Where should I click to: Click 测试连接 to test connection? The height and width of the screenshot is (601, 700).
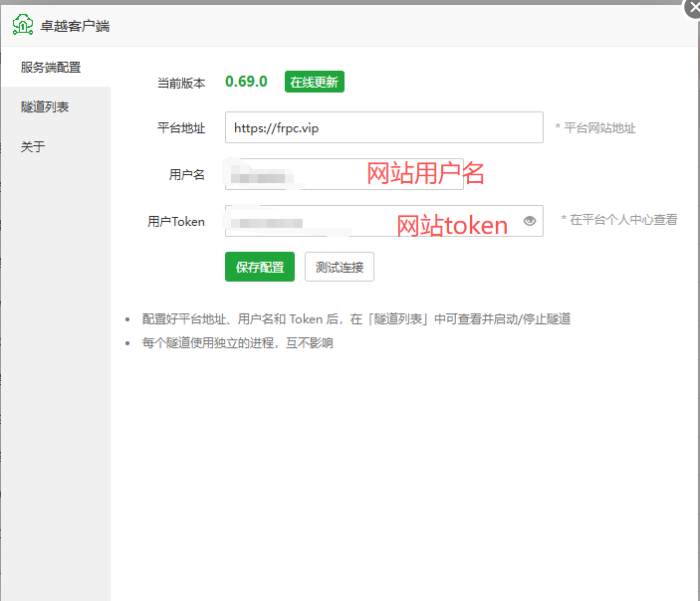tap(340, 267)
